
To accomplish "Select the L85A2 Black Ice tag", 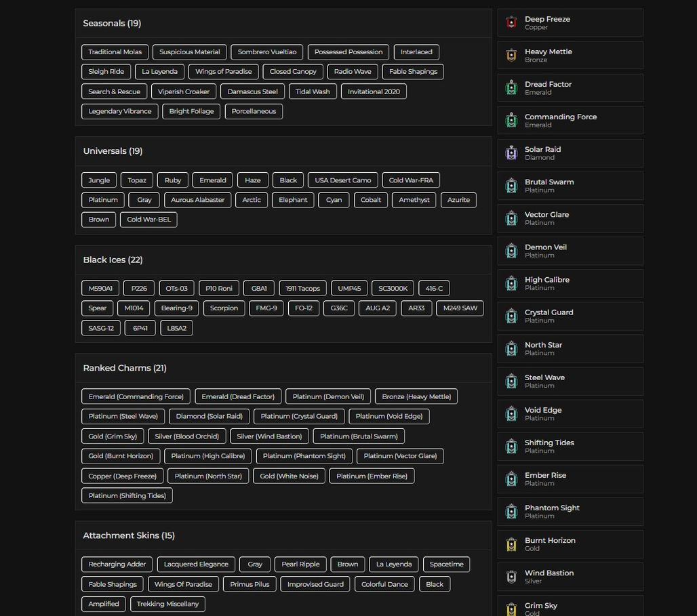I will (176, 328).
